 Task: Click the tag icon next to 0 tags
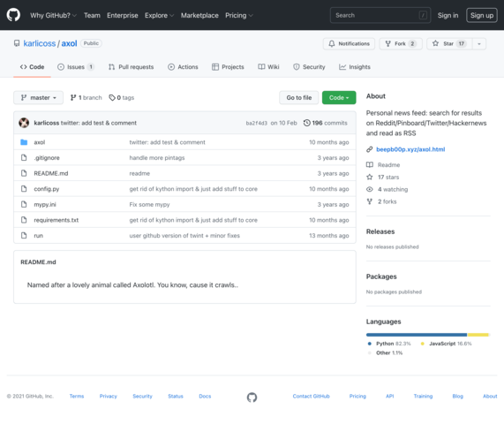112,97
